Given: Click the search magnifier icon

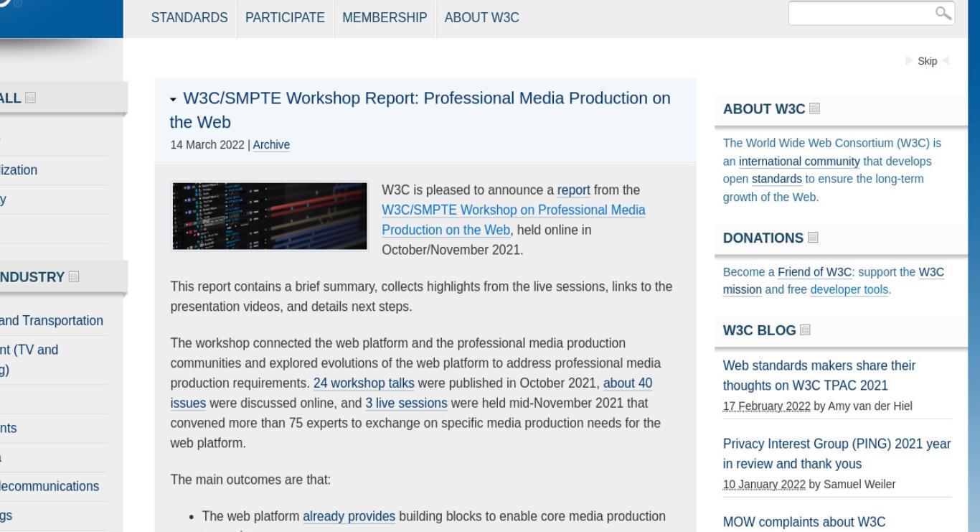Looking at the screenshot, I should coord(943,14).
